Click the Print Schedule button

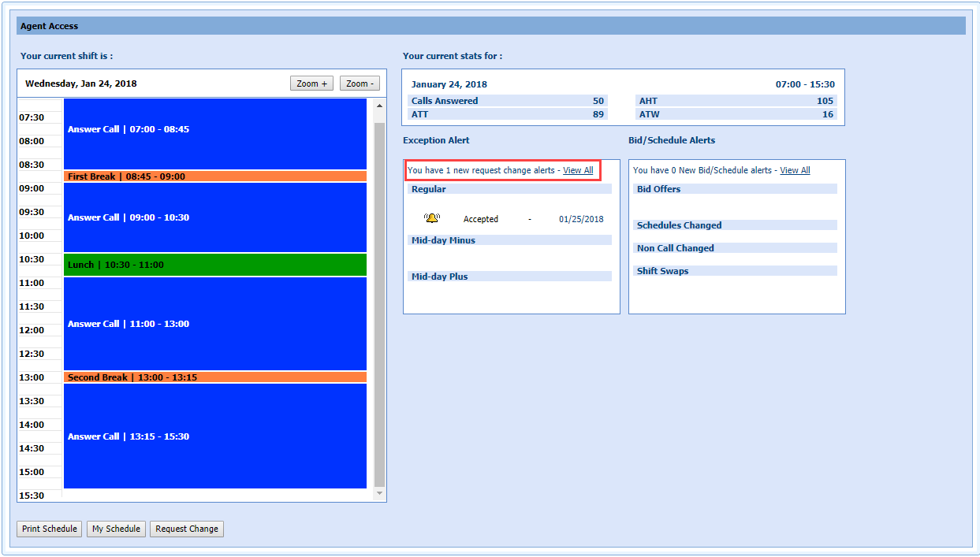50,529
